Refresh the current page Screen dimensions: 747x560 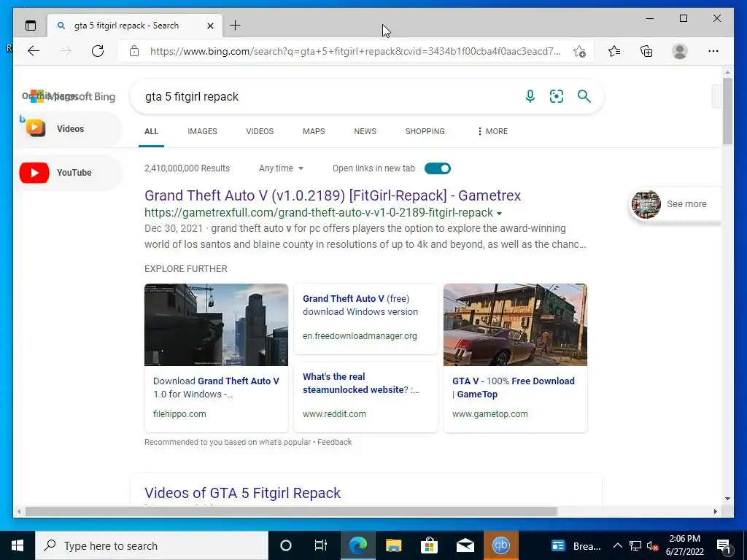coord(98,51)
